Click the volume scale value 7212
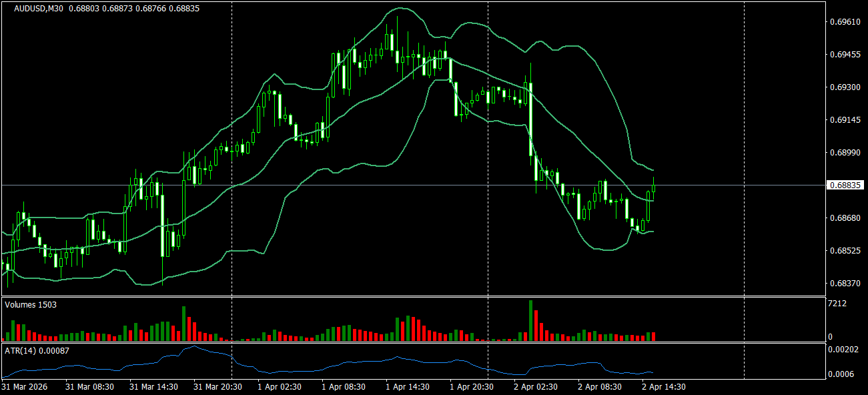Image resolution: width=868 pixels, height=395 pixels. [835, 302]
